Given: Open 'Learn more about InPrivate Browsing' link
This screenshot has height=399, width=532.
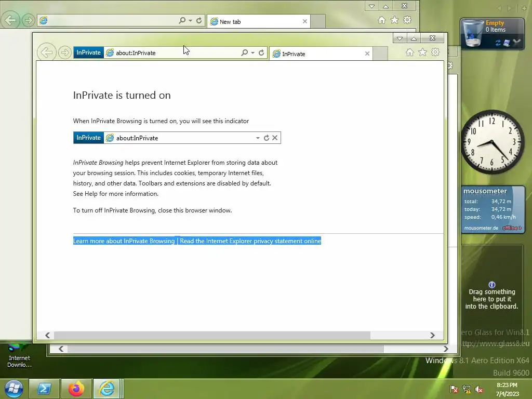Looking at the screenshot, I should coord(124,241).
